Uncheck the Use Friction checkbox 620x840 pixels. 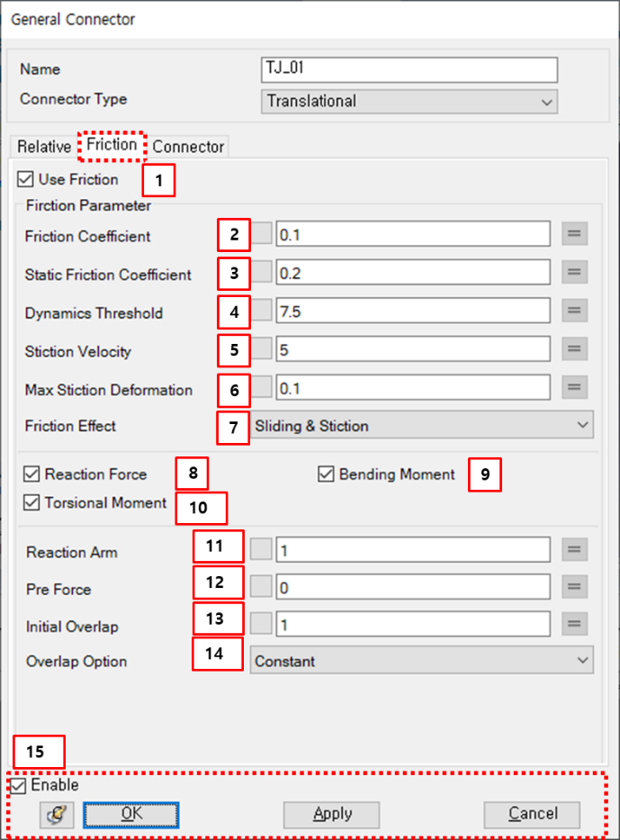[x=25, y=179]
